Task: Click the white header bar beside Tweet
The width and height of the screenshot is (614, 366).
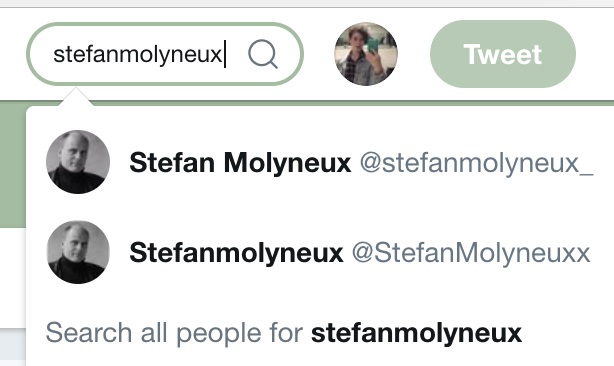Action: click(x=595, y=54)
